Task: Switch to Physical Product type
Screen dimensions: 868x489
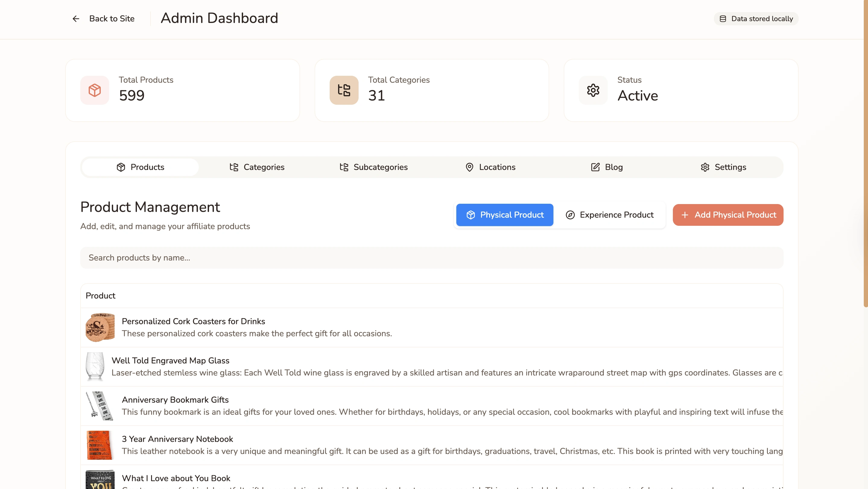Action: [x=505, y=215]
